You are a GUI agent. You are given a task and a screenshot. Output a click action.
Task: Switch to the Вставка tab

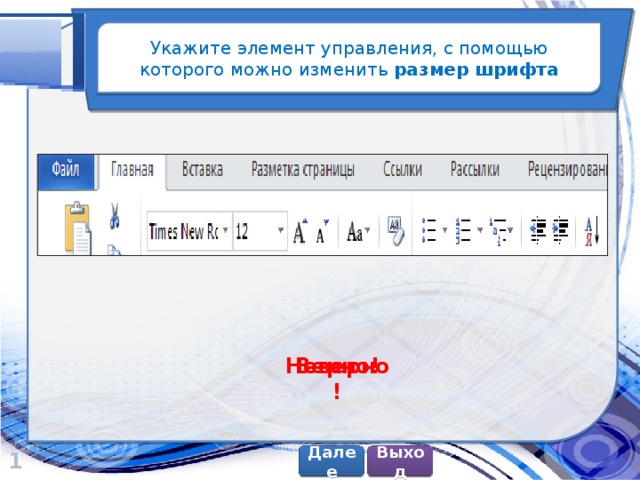click(202, 170)
